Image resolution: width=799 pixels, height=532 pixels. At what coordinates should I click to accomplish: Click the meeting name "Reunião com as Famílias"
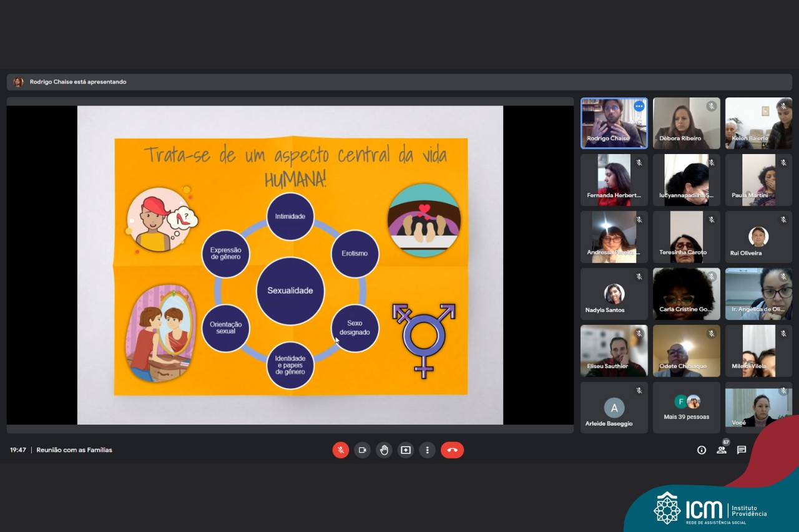pos(74,450)
